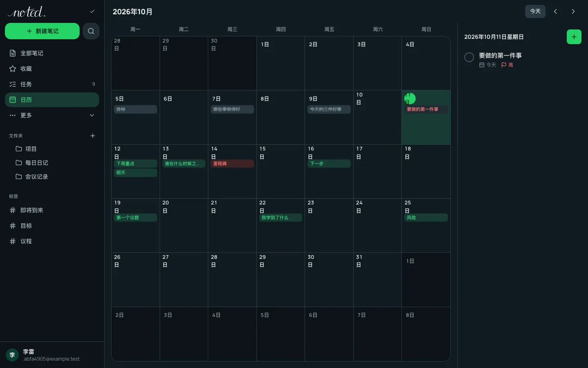Image resolution: width=588 pixels, height=368 pixels.
Task: Open 明天 event on October 12
Action: [x=136, y=173]
